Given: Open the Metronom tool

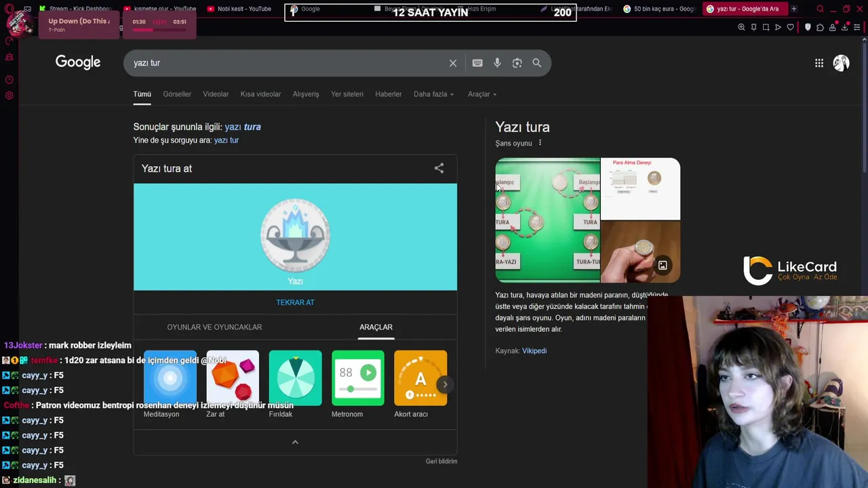Looking at the screenshot, I should pyautogui.click(x=358, y=384).
